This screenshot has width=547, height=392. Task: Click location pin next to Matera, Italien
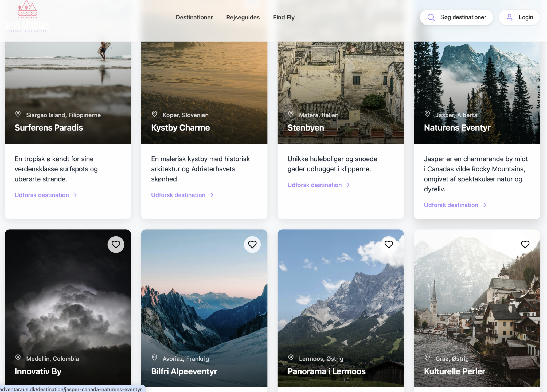291,114
